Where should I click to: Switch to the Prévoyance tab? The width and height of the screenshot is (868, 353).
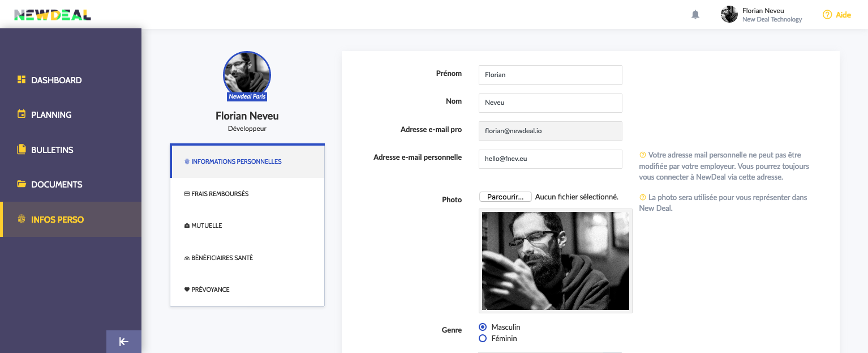(210, 290)
